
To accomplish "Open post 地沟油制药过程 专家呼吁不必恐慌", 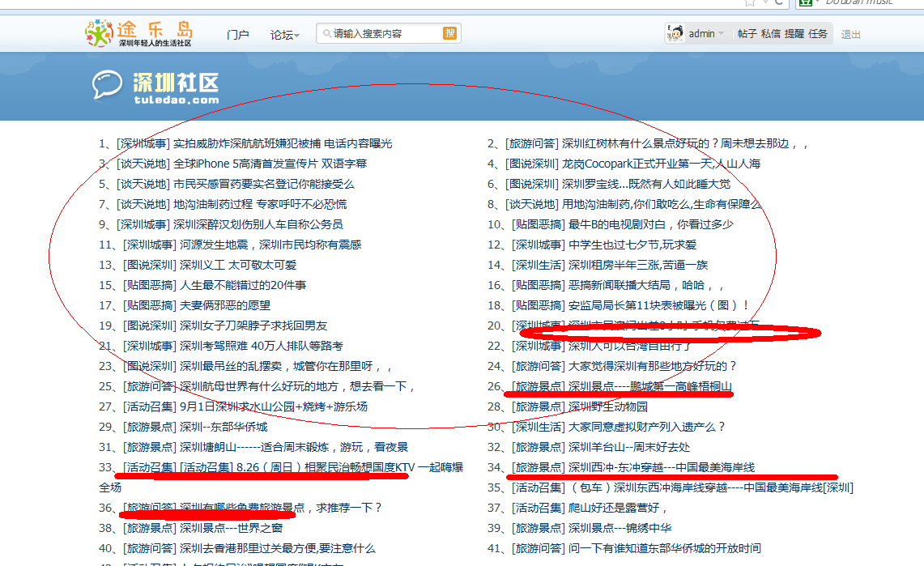I will [x=260, y=204].
